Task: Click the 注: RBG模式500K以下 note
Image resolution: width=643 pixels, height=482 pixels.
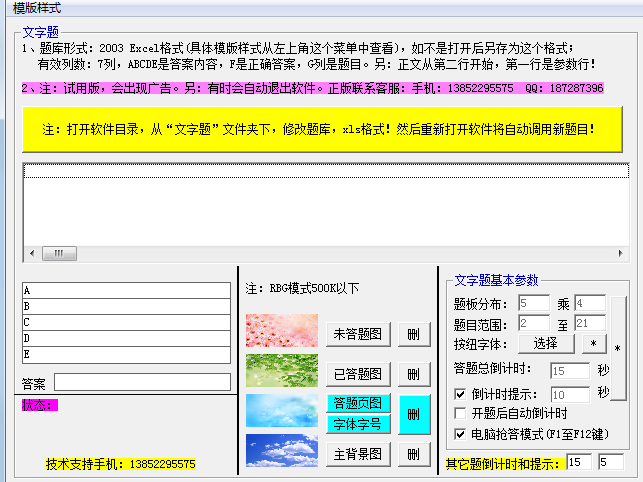Action: click(x=302, y=288)
